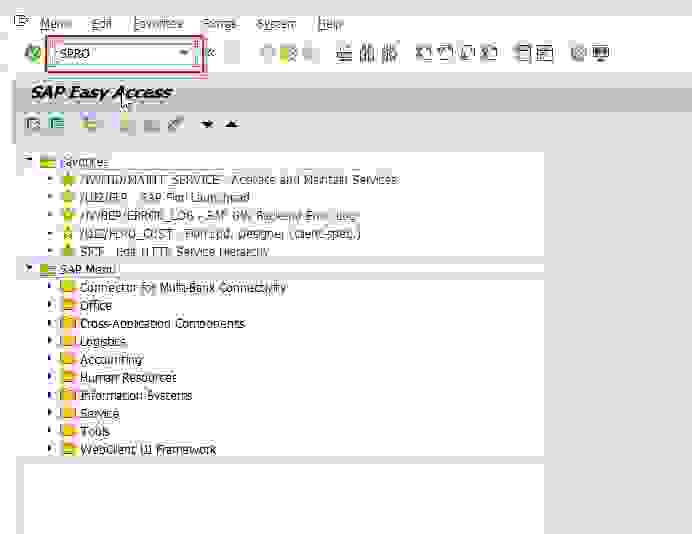Collapse the Favorites folder node
Screen dimensions: 692x534
tap(28, 158)
